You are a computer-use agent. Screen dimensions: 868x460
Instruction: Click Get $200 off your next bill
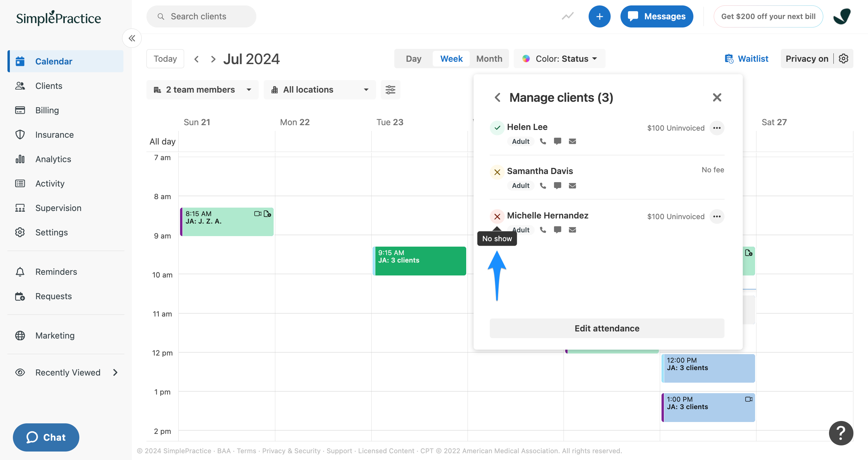(x=768, y=16)
